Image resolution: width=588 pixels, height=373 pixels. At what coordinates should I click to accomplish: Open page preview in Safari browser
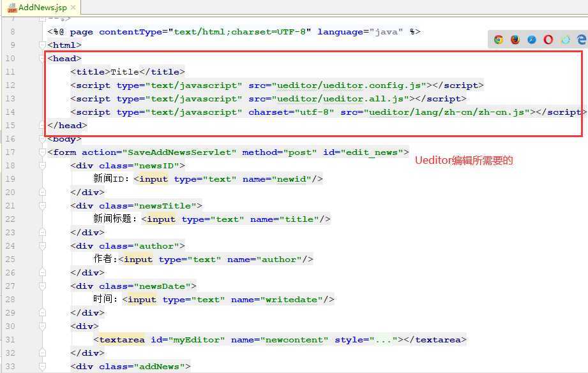532,40
